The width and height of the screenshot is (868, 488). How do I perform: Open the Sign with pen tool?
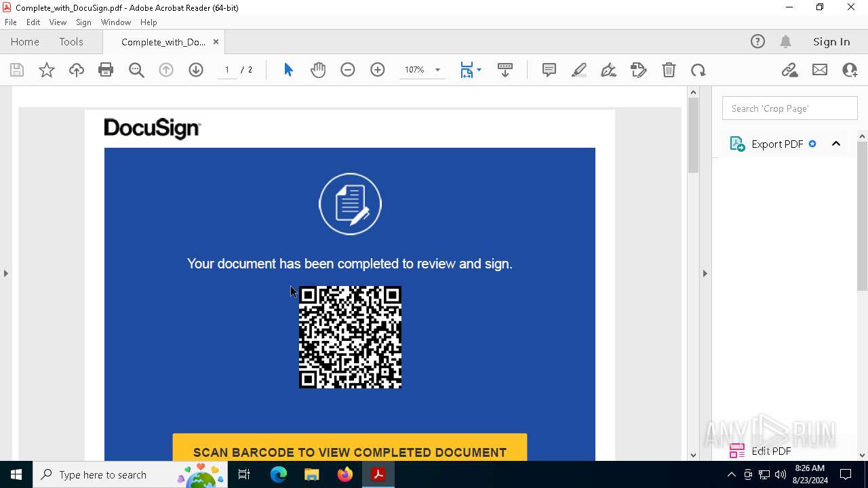pos(609,70)
